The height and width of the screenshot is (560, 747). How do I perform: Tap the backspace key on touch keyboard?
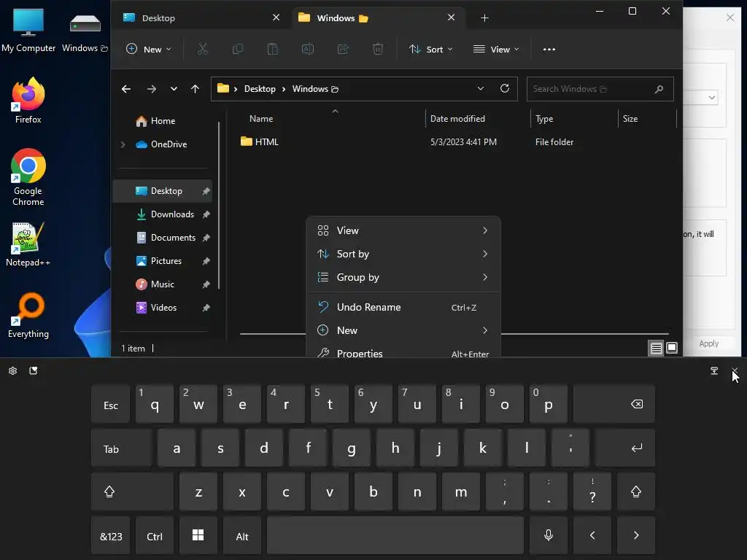(x=614, y=404)
